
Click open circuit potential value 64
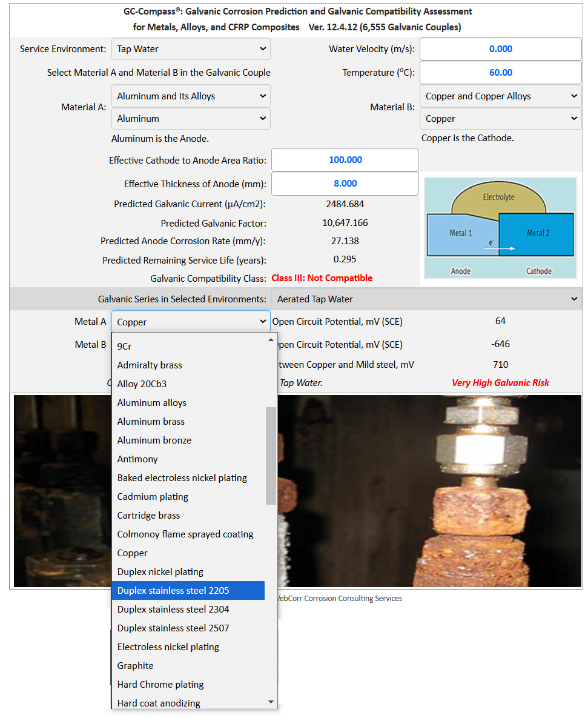click(x=500, y=321)
